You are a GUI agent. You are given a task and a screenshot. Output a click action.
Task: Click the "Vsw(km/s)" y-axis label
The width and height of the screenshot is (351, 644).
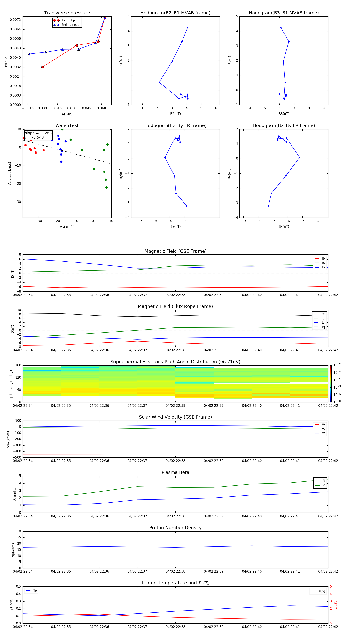8,439
